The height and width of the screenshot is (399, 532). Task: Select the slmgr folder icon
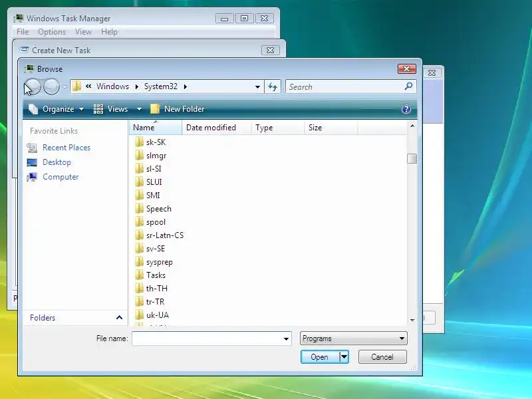pyautogui.click(x=139, y=156)
